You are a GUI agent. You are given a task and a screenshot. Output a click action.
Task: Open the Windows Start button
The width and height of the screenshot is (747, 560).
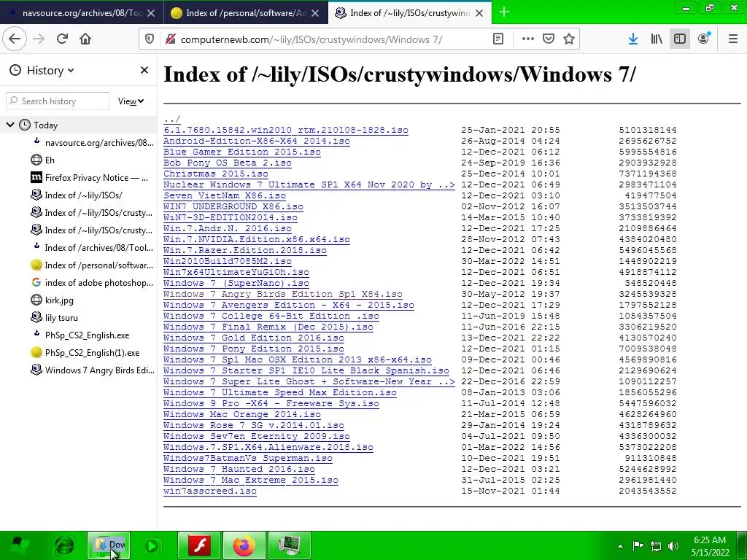coord(20,545)
